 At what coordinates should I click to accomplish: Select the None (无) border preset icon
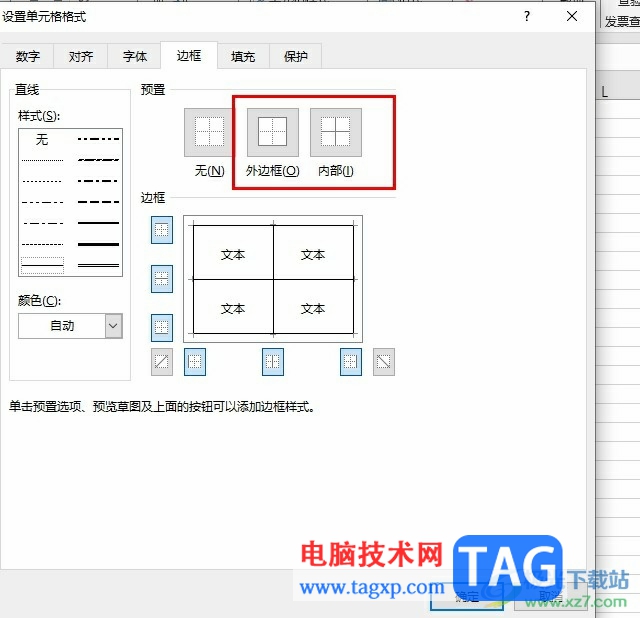click(209, 132)
